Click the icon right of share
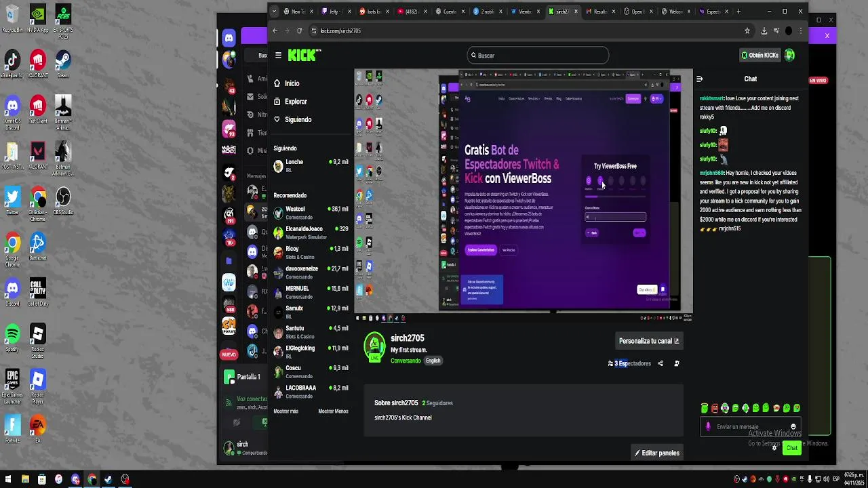The image size is (868, 488). 676,363
